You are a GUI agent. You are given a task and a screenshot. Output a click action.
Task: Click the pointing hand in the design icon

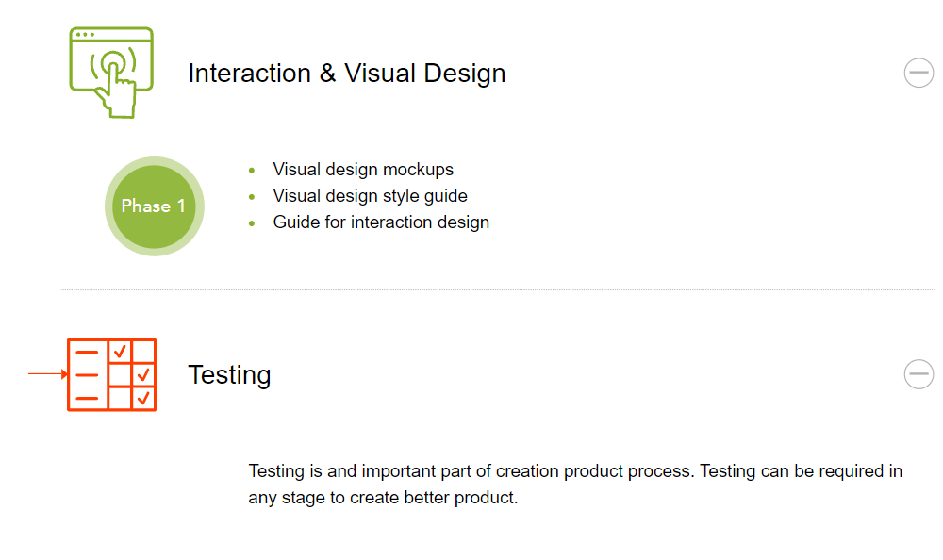(117, 91)
